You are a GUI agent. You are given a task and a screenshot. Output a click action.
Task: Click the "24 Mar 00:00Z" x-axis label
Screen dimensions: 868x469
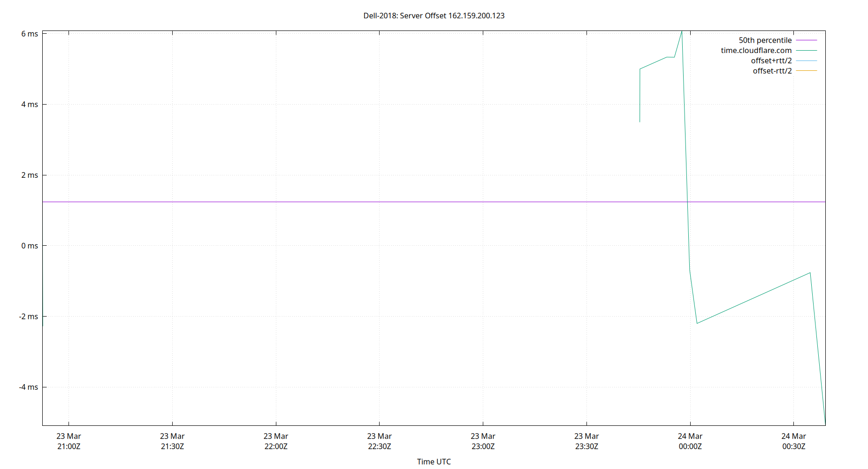690,441
